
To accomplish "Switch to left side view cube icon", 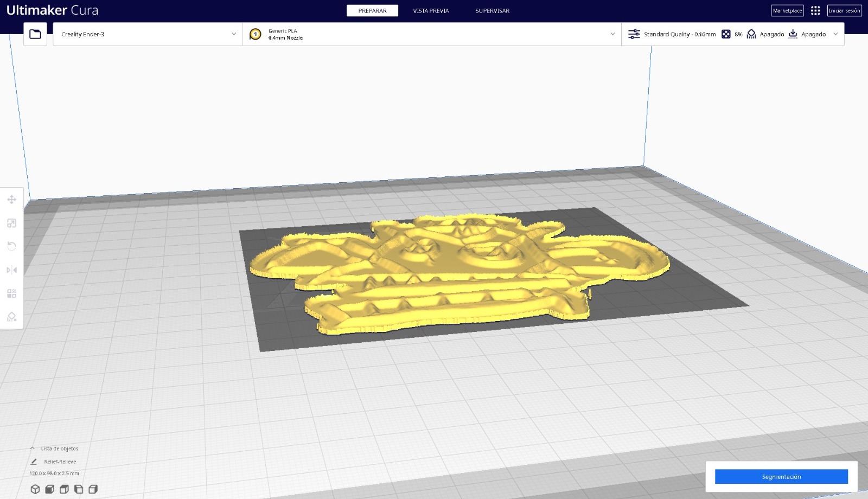I will (x=79, y=489).
